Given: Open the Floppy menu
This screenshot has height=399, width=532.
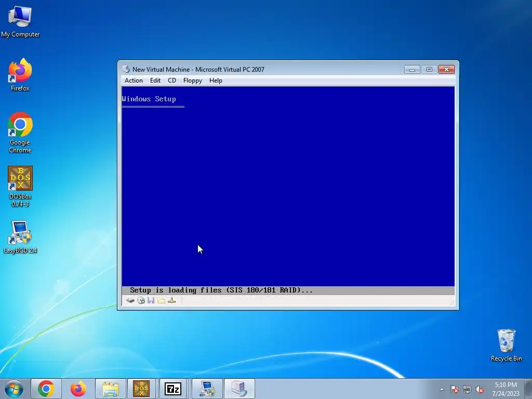Looking at the screenshot, I should 192,81.
